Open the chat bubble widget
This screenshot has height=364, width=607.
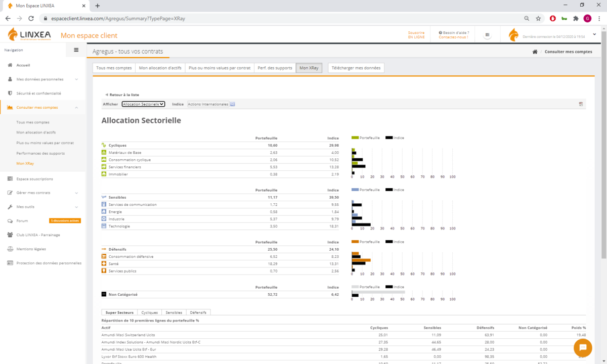[583, 348]
